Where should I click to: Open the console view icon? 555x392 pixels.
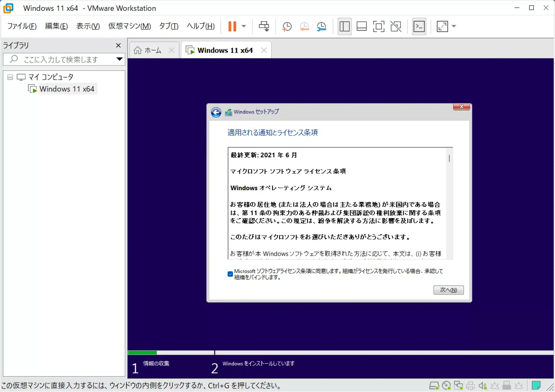point(419,26)
